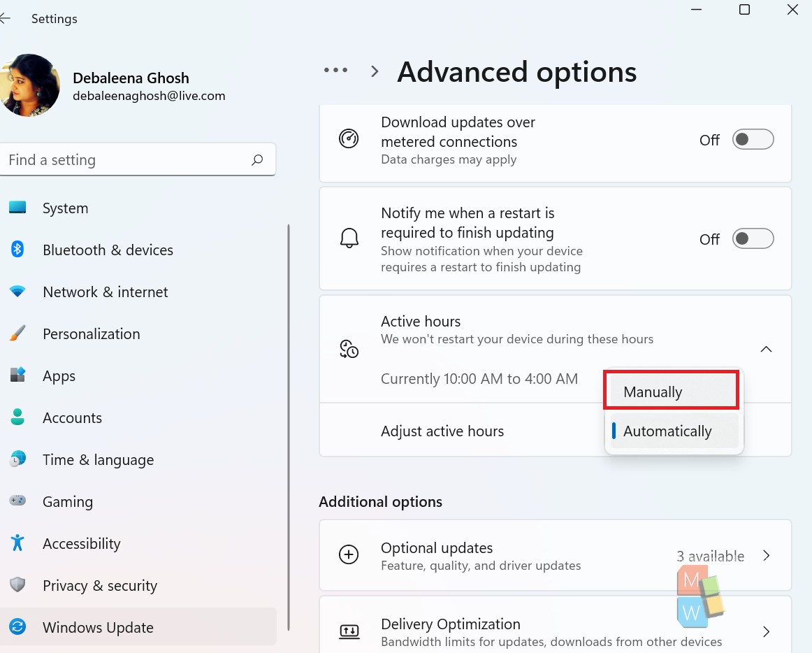The height and width of the screenshot is (653, 812).
Task: Minimize the Settings window
Action: (697, 9)
